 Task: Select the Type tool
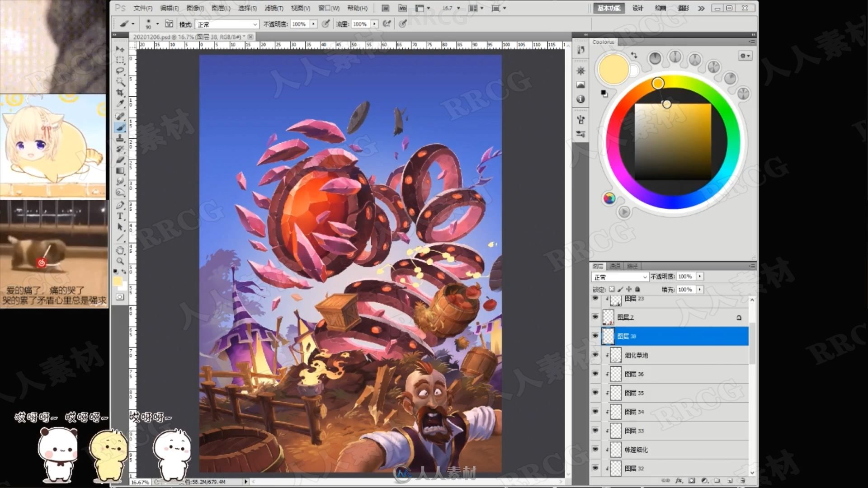(x=120, y=216)
